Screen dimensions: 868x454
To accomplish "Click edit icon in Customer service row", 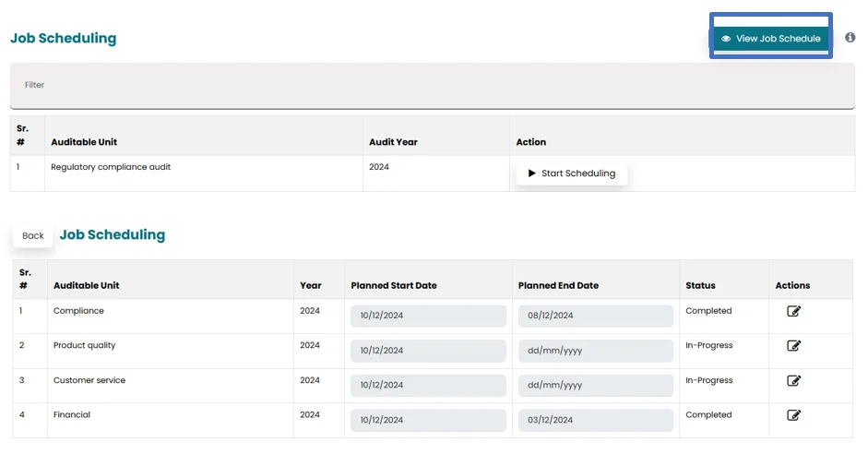I will 793,381.
